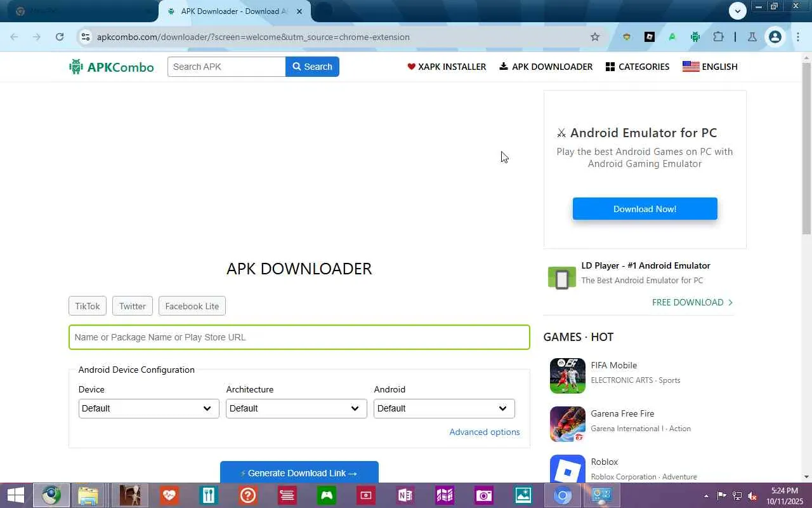The image size is (812, 508).
Task: Switch to the APK Downloader tab
Action: click(x=235, y=11)
